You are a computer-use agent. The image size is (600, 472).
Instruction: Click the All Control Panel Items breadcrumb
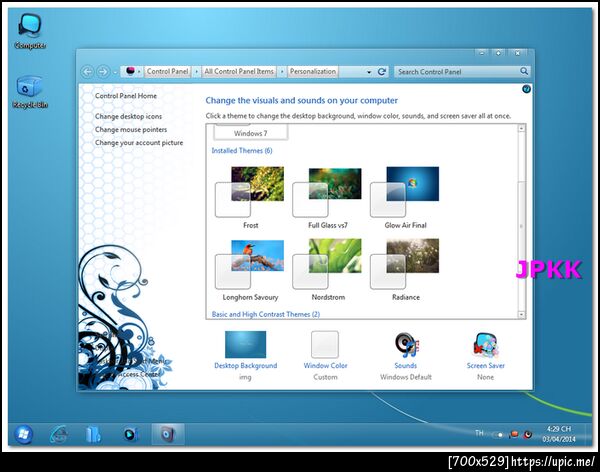click(239, 72)
